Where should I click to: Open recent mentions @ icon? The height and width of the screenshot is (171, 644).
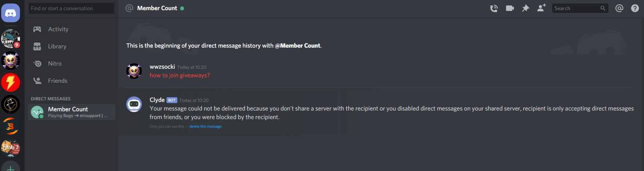pos(619,8)
